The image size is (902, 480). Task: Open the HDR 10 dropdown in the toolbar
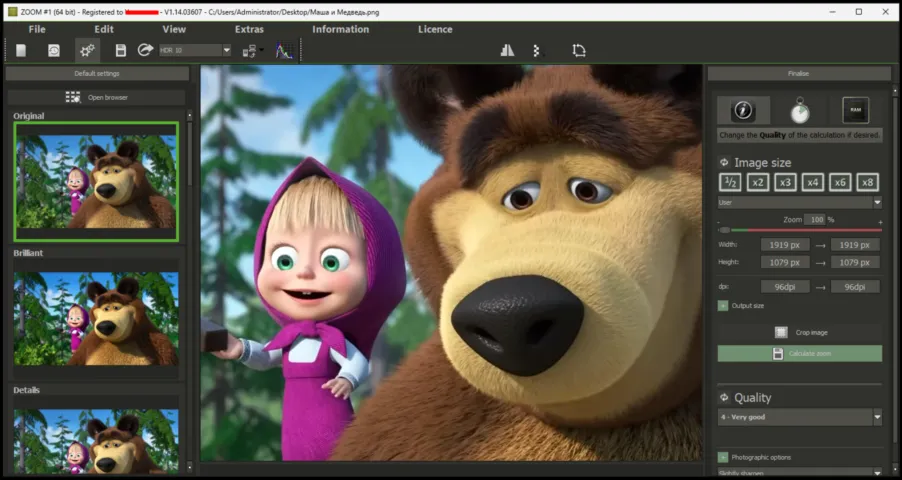194,50
